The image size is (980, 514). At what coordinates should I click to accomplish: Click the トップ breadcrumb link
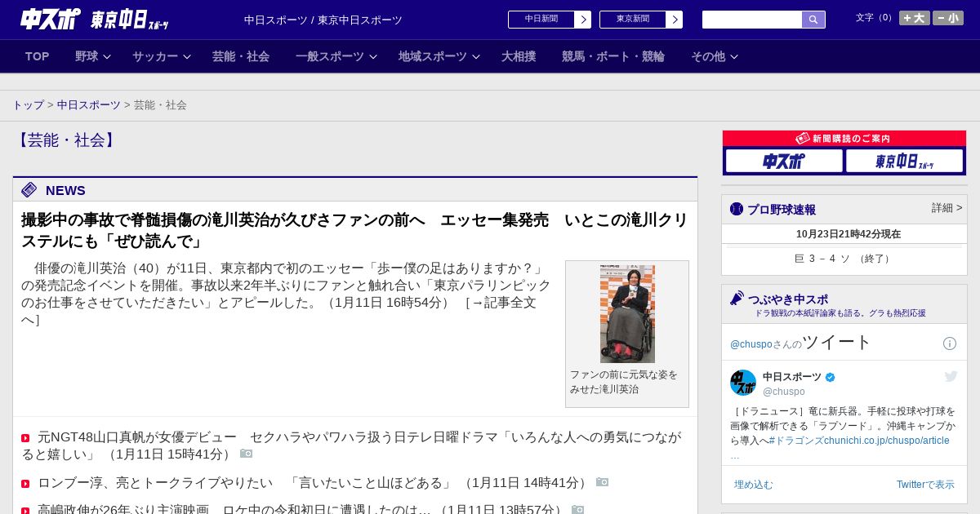click(29, 105)
